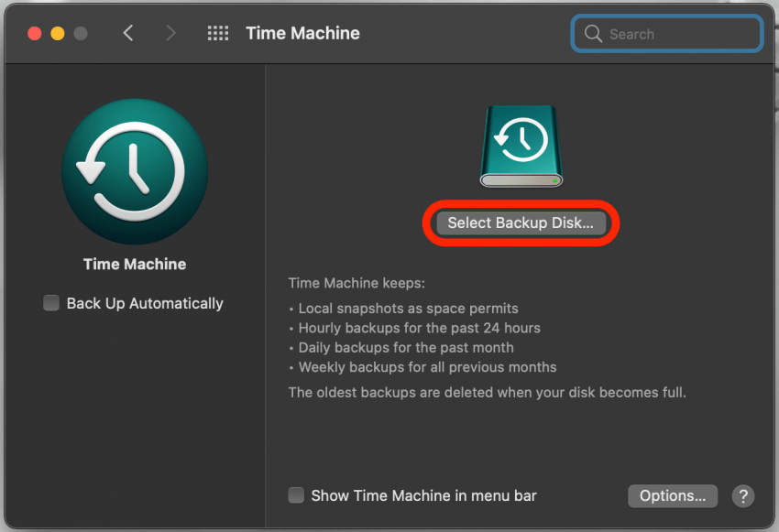Open help with the question mark button
Image resolution: width=779 pixels, height=532 pixels.
point(742,496)
